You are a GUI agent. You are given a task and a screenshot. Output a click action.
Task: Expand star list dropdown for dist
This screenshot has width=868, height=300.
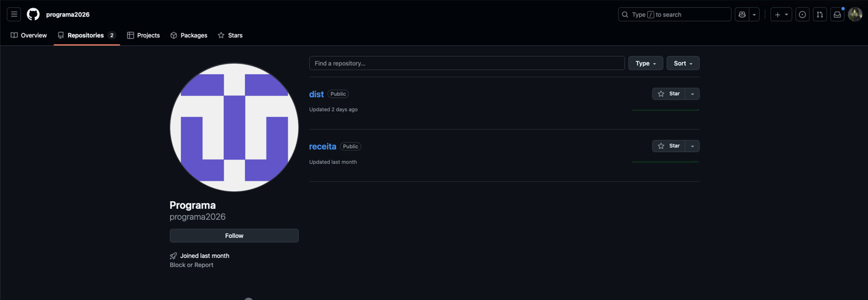692,94
